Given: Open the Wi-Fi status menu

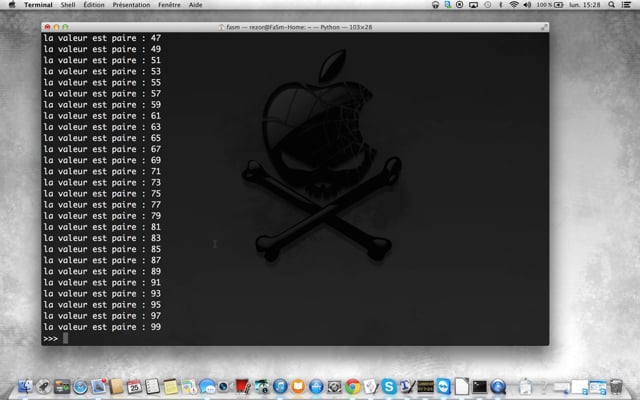Looking at the screenshot, I should (x=514, y=5).
